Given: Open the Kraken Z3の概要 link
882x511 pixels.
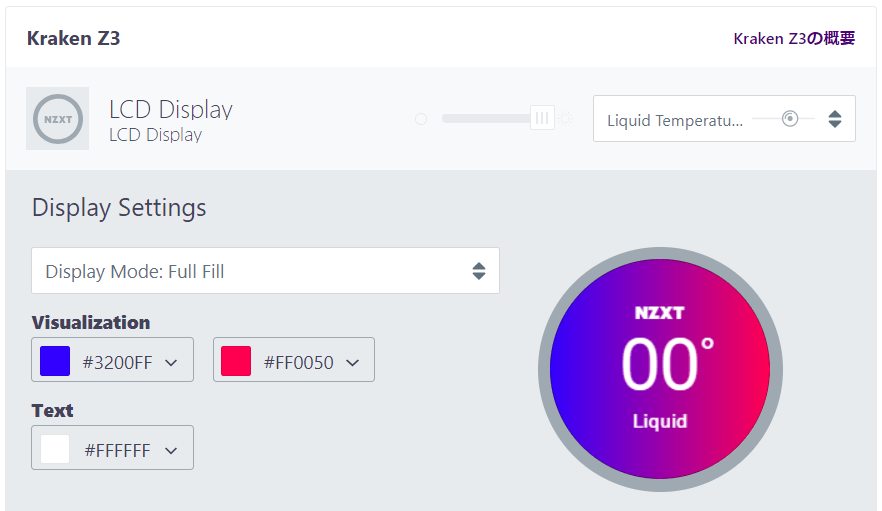Looking at the screenshot, I should pyautogui.click(x=794, y=38).
